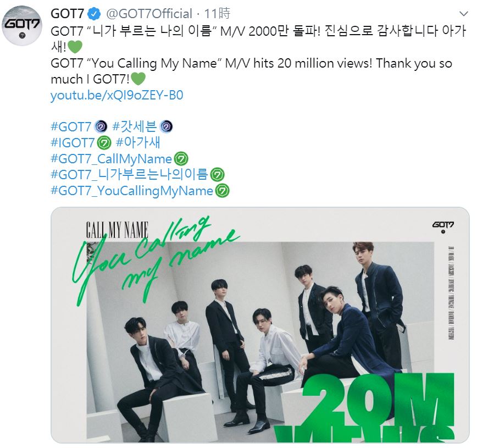The image size is (477, 448).
Task: Click the dark emoji icon after #GOT7
Action: (x=101, y=126)
